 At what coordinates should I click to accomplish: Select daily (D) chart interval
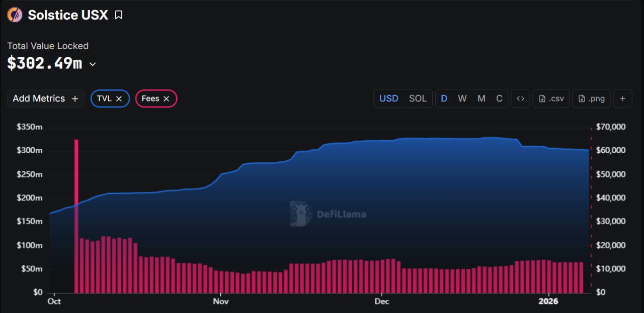click(x=444, y=98)
